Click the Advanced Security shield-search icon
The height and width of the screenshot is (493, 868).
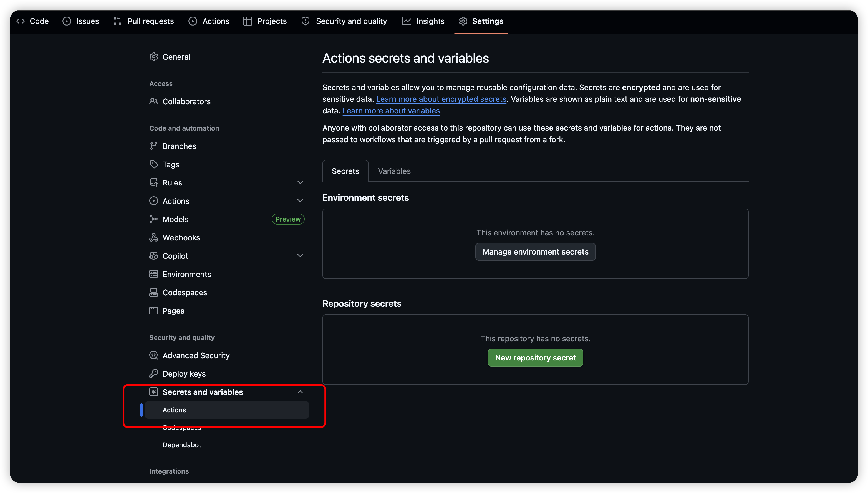tap(153, 355)
